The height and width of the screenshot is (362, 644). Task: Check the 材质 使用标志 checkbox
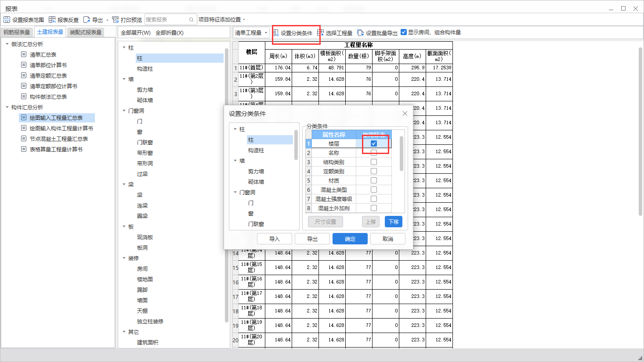[374, 180]
